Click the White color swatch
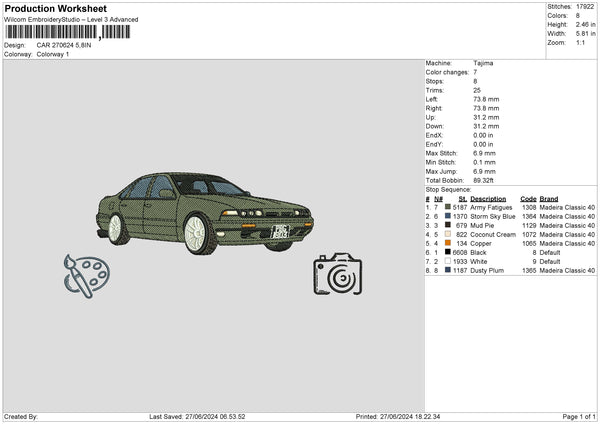This screenshot has width=600, height=424. [448, 261]
